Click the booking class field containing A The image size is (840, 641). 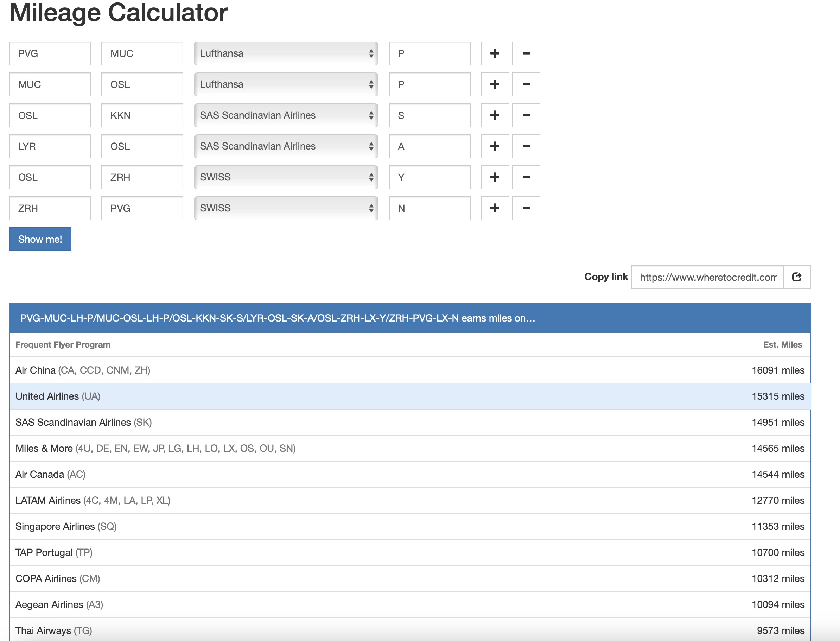[429, 146]
